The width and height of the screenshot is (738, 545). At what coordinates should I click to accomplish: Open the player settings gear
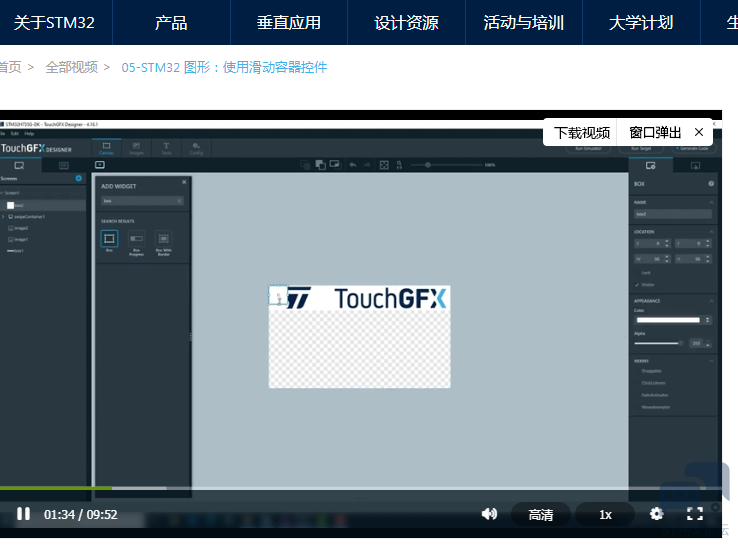coord(657,513)
